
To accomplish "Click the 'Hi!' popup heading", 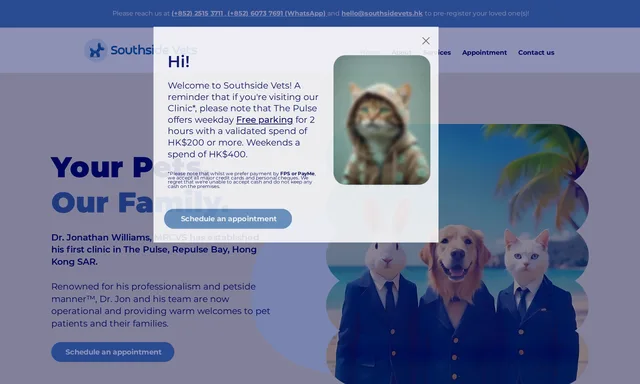I will [x=179, y=62].
